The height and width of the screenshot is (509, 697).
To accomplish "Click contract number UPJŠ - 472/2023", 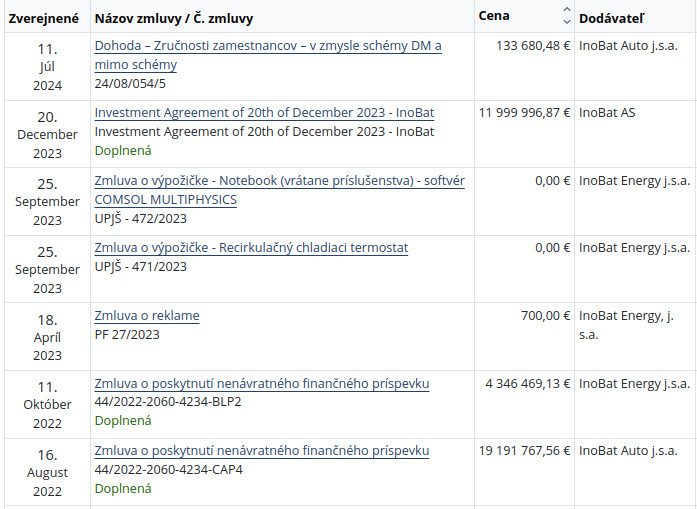I will (141, 218).
